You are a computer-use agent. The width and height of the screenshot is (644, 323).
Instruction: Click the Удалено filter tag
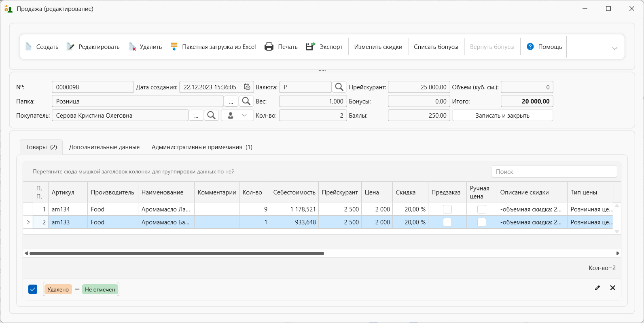pos(58,289)
